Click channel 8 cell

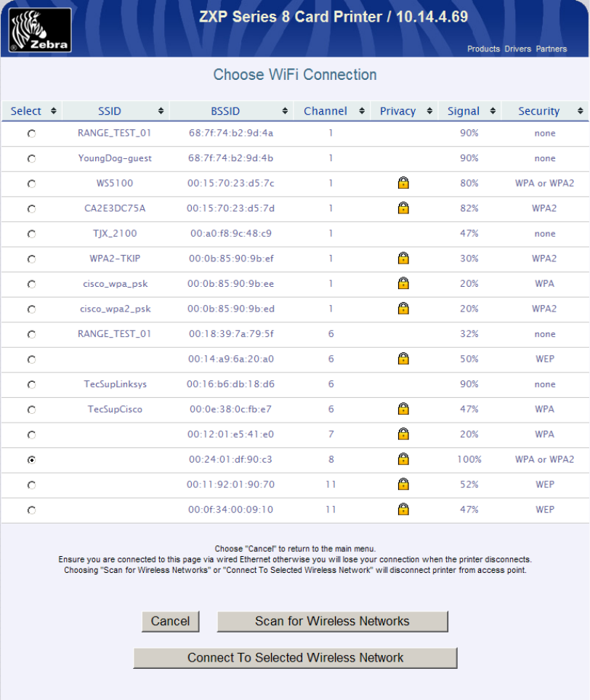click(331, 459)
